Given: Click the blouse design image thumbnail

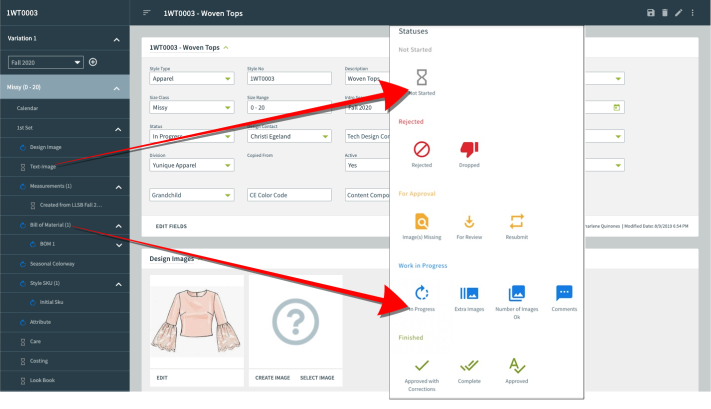Looking at the screenshot, I should pyautogui.click(x=195, y=322).
